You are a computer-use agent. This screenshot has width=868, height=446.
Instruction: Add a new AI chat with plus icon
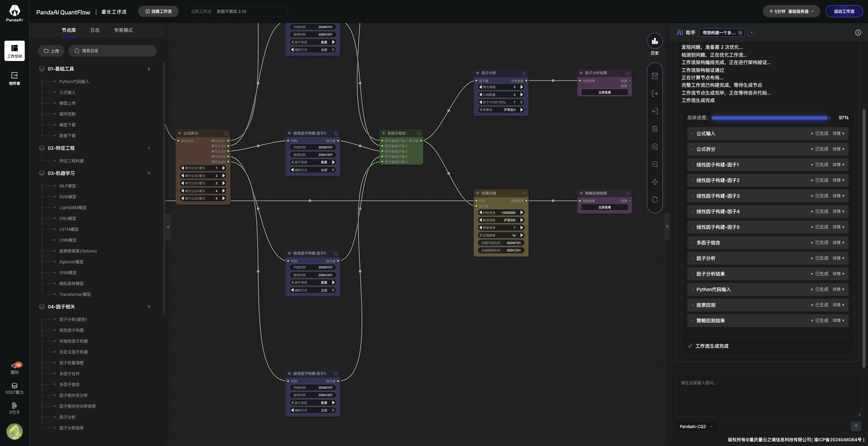[752, 33]
